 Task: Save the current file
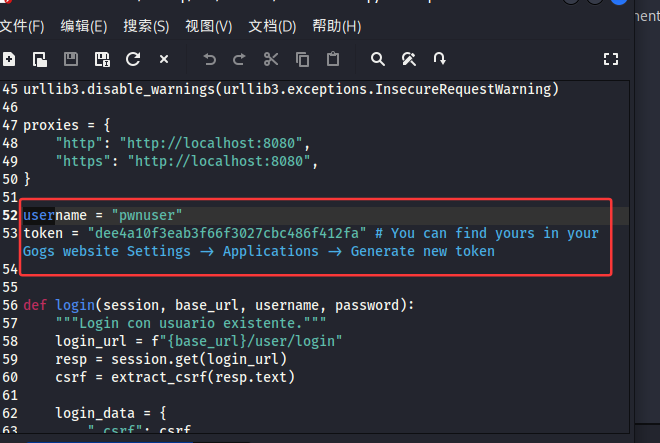tap(71, 59)
